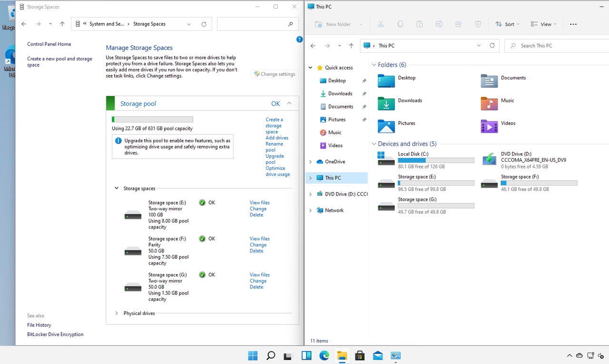Click the Paste icon in Explorer toolbar
The height and width of the screenshot is (364, 609).
pos(419,23)
